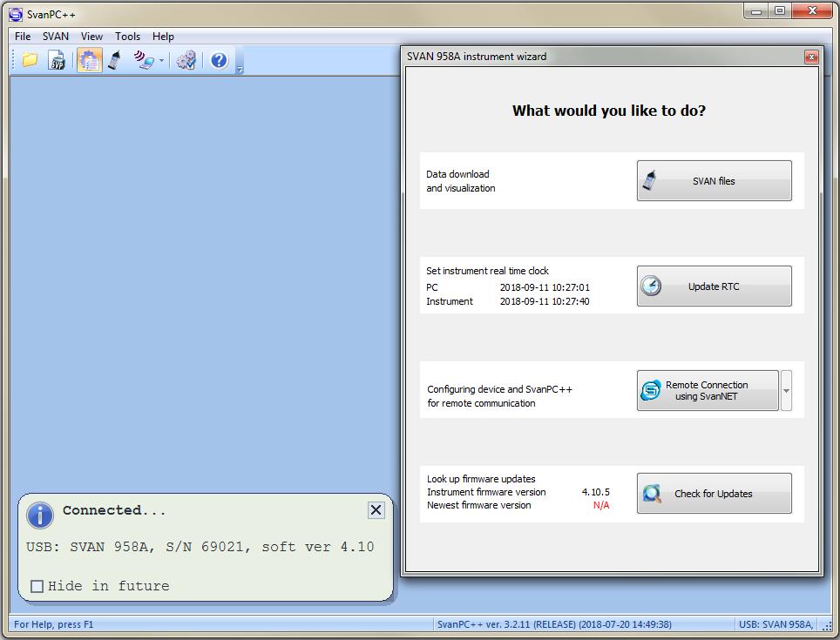Click 'For Help, press F1' in status bar
Screen dimensions: 840x640
pos(53,624)
